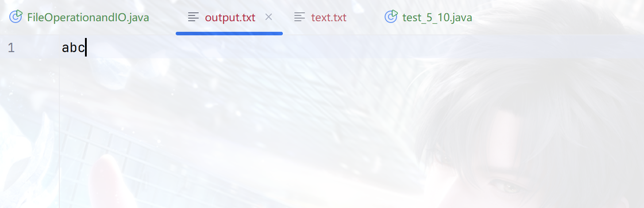Click the Java class icon on FileOperationandIO.java tab
This screenshot has height=208, width=644.
tap(16, 17)
